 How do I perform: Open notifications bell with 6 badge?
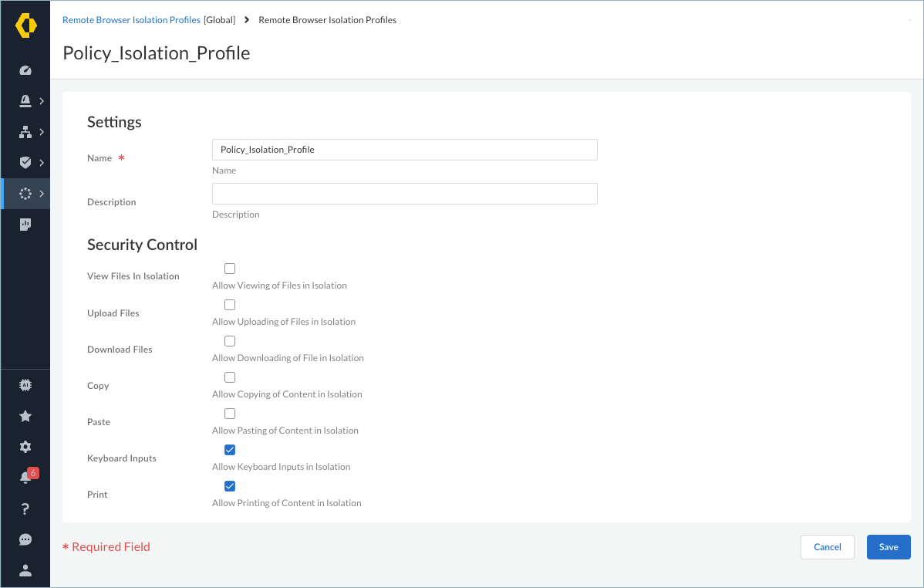click(25, 478)
